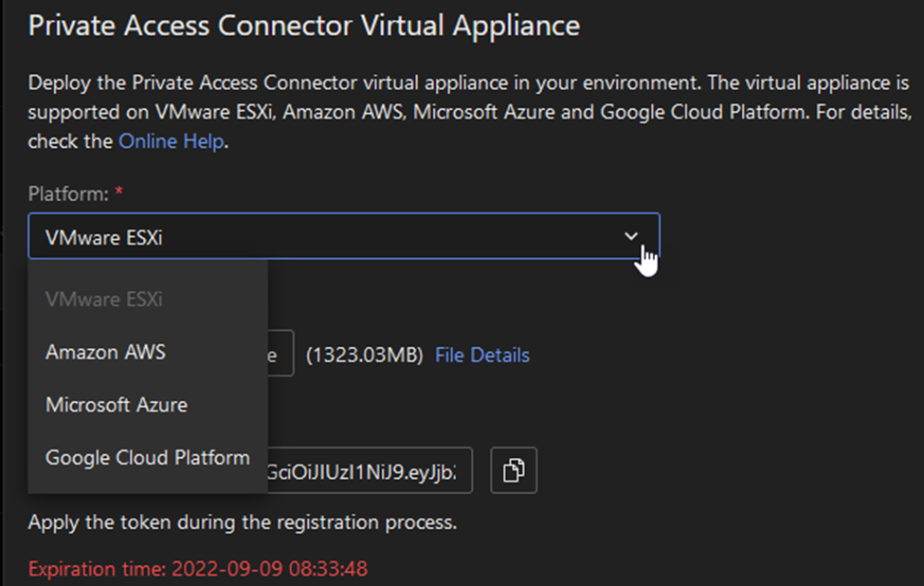Screen dimensions: 924x586
Task: Pick Google Cloud Platform from the list
Action: 147,457
